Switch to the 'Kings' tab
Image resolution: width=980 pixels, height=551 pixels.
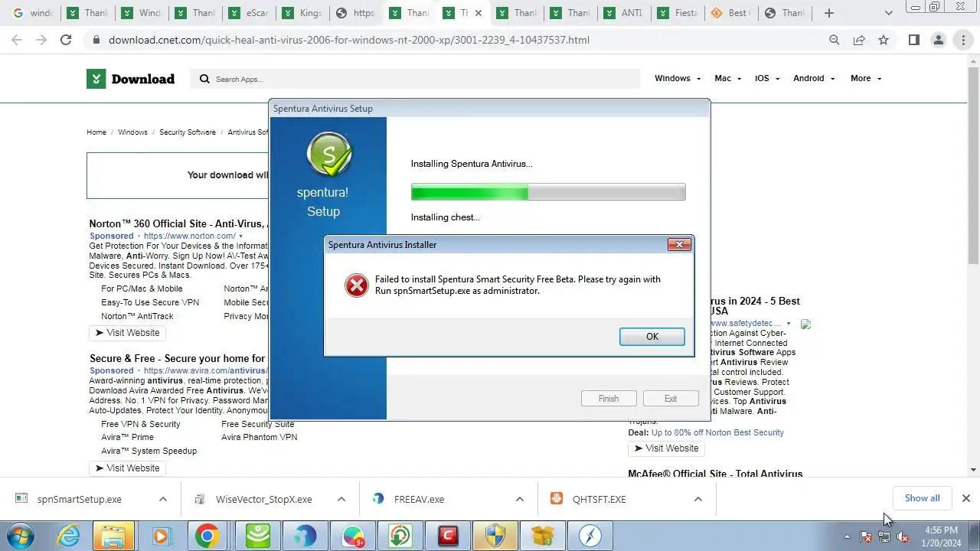(301, 13)
